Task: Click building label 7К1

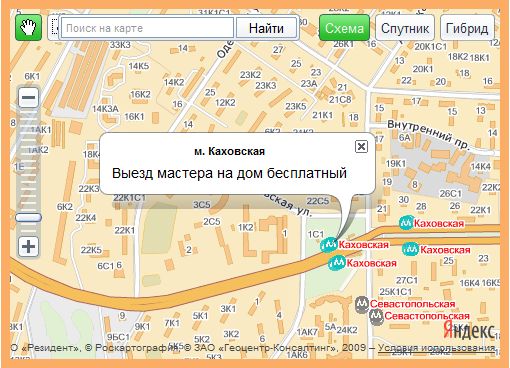Action: click(x=172, y=323)
